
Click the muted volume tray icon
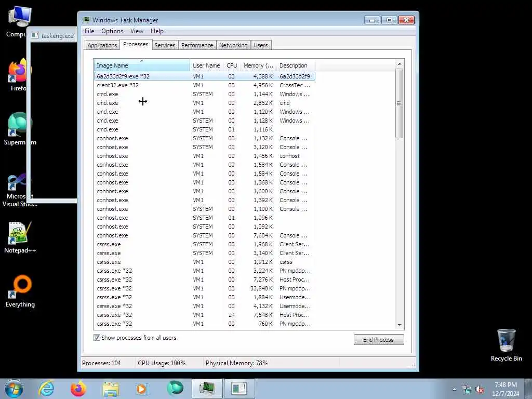[x=480, y=390]
